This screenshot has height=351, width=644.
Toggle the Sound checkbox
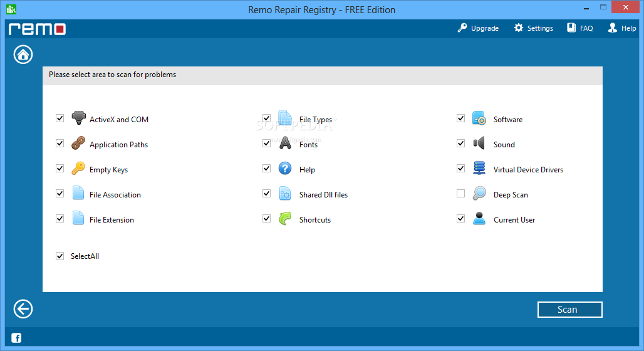click(x=461, y=144)
